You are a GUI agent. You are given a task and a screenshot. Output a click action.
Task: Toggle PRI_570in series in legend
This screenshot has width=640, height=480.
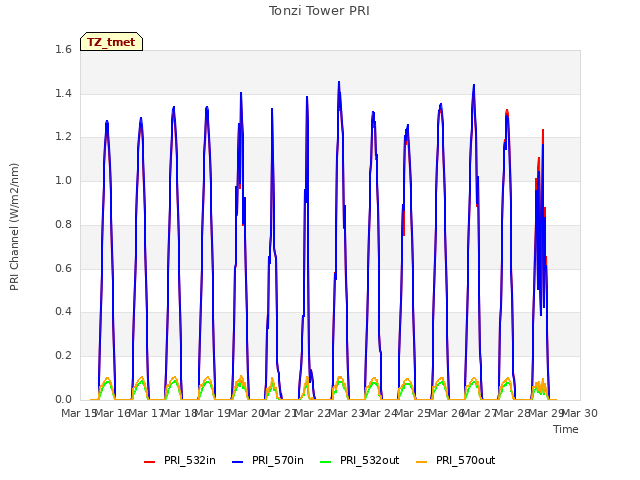(x=268, y=460)
